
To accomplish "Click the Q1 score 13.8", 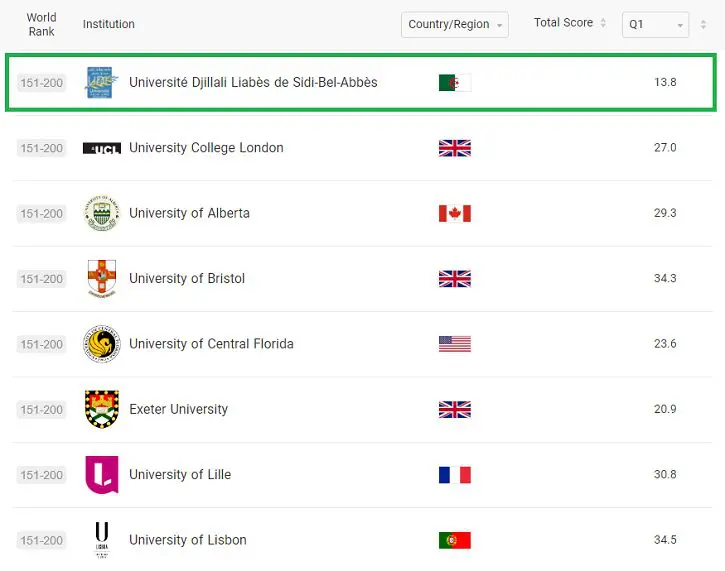I will click(665, 82).
